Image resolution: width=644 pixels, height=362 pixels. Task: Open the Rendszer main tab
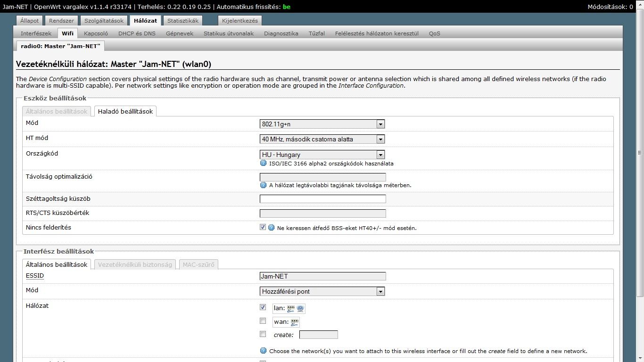coord(61,21)
